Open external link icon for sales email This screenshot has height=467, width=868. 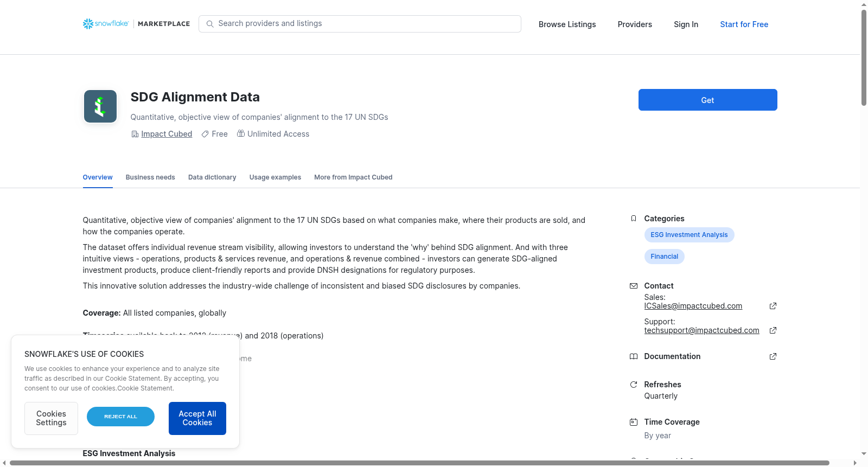pyautogui.click(x=773, y=306)
